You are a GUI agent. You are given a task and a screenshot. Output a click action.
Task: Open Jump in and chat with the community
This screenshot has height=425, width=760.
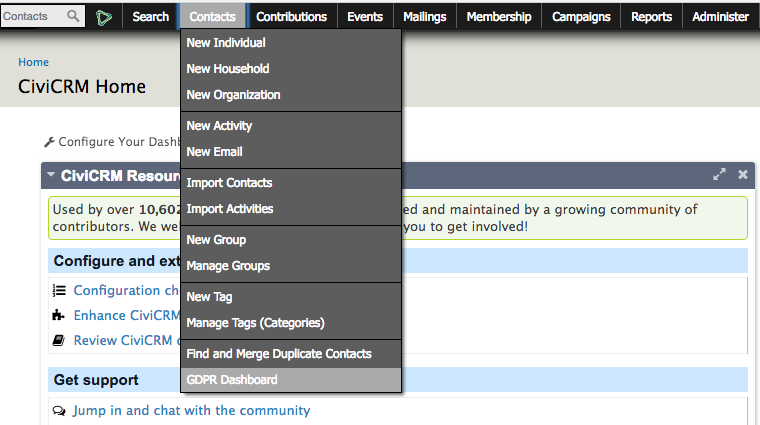tap(191, 410)
